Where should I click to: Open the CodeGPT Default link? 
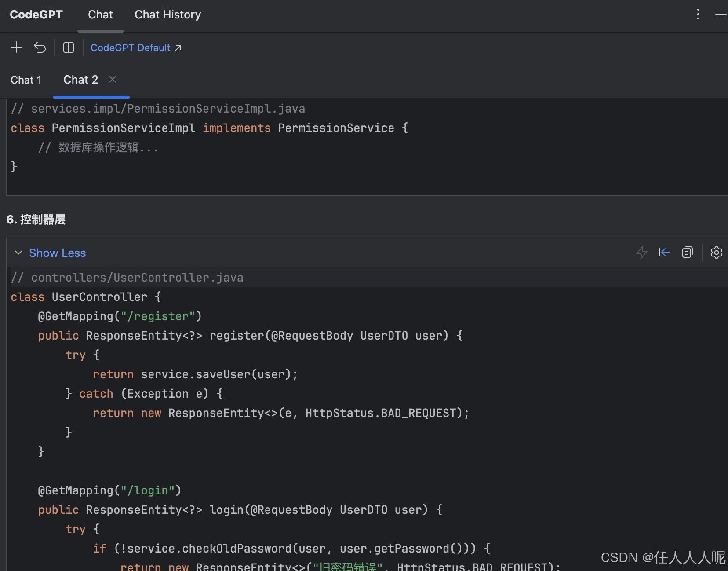[x=136, y=48]
